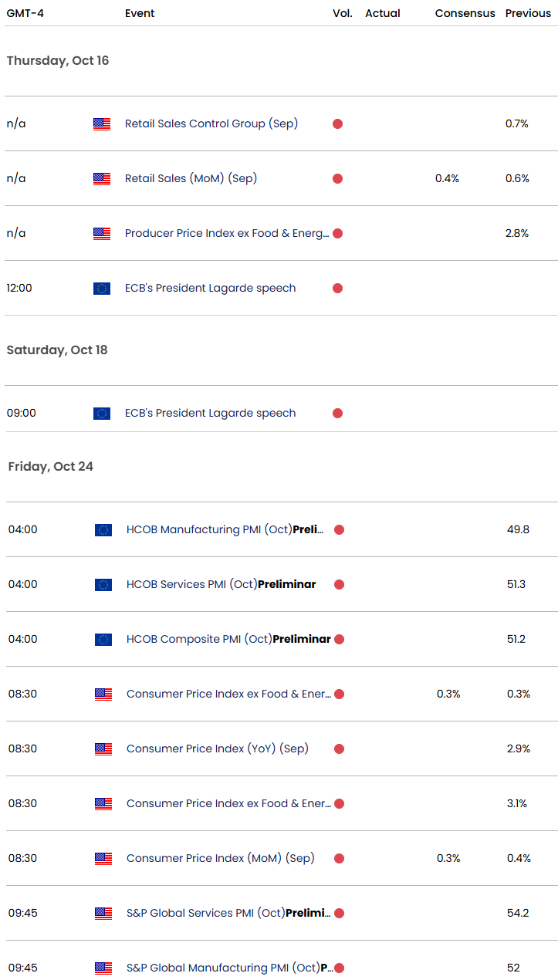The width and height of the screenshot is (558, 980).
Task: Click red volatility dot for Consumer Price Index (MoM)
Action: [x=339, y=858]
